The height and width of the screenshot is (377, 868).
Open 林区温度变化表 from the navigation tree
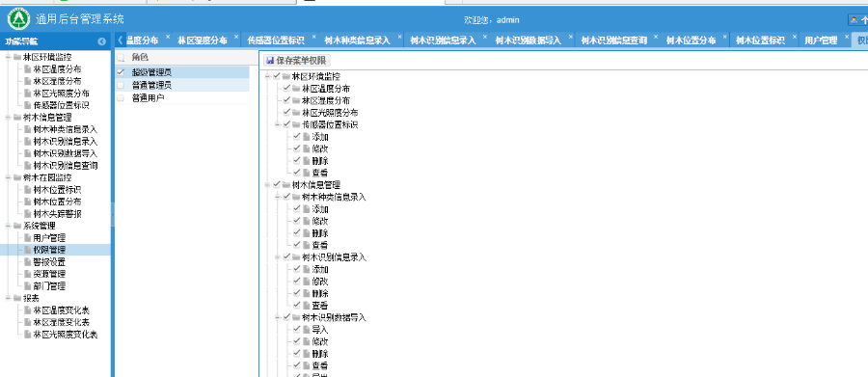tap(61, 310)
